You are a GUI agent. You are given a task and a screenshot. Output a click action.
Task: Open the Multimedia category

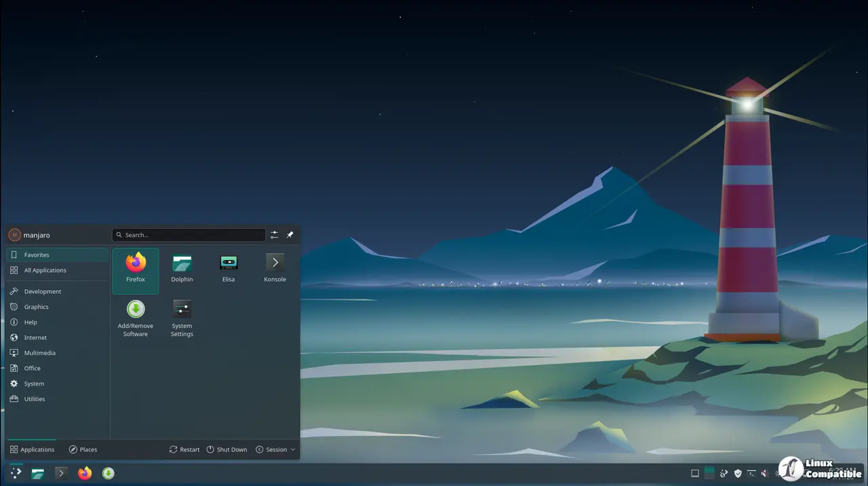pyautogui.click(x=57, y=353)
